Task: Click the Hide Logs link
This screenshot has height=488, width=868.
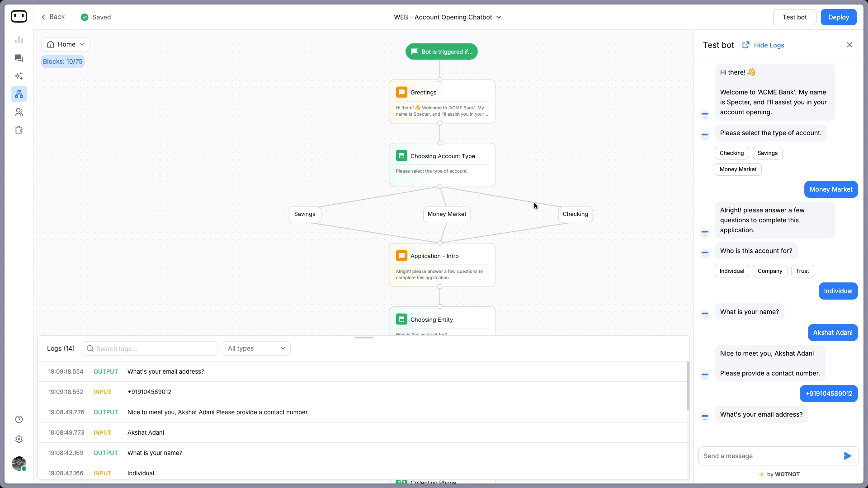Action: tap(769, 45)
